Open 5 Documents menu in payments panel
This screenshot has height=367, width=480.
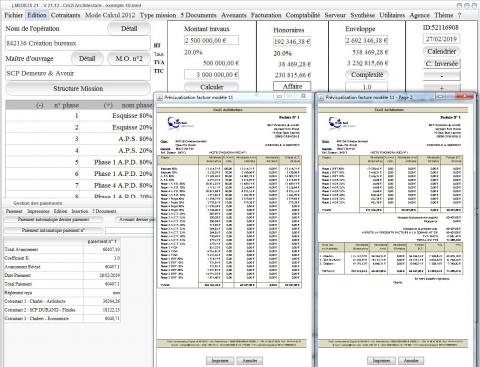[x=104, y=211]
